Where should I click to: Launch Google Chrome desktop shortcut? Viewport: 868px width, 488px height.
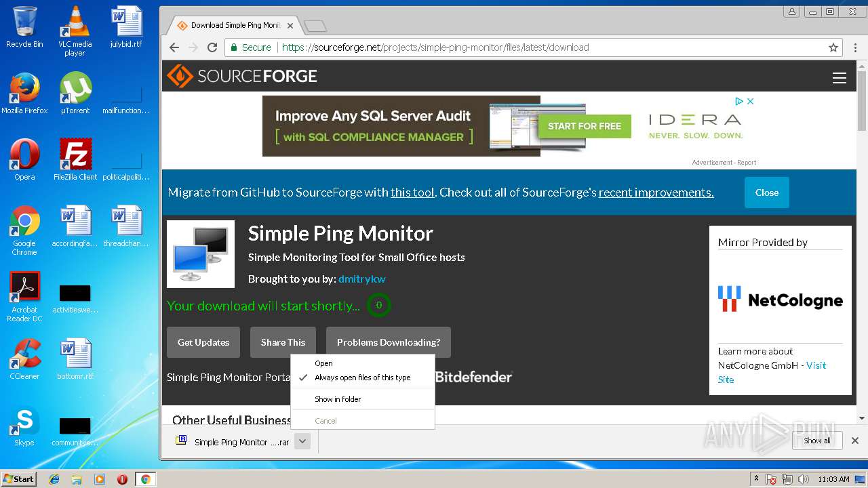coord(24,230)
